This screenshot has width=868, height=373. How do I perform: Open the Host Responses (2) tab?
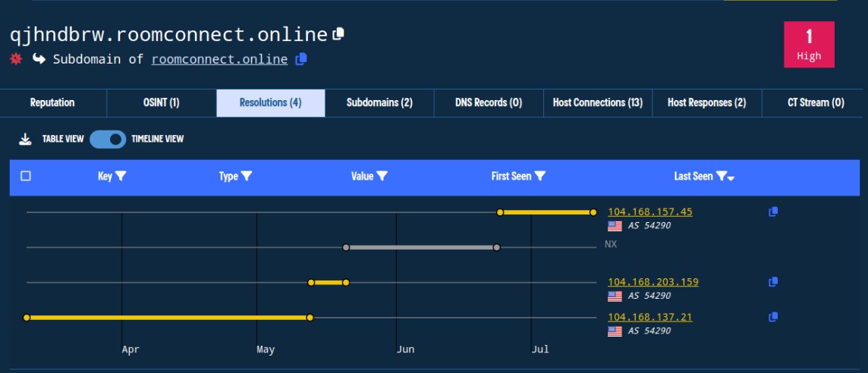[x=707, y=102]
